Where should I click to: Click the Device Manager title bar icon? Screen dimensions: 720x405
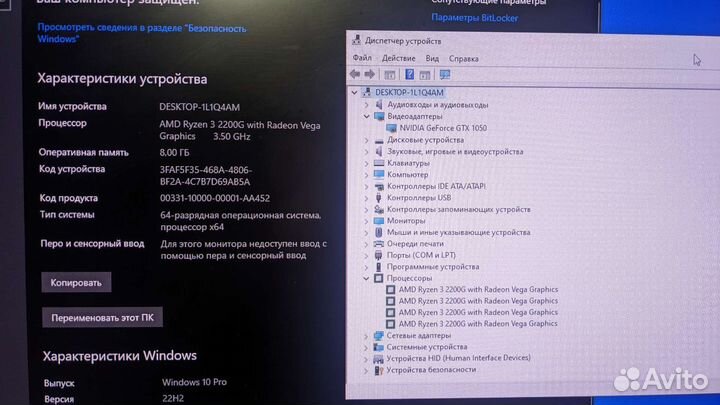point(356,40)
